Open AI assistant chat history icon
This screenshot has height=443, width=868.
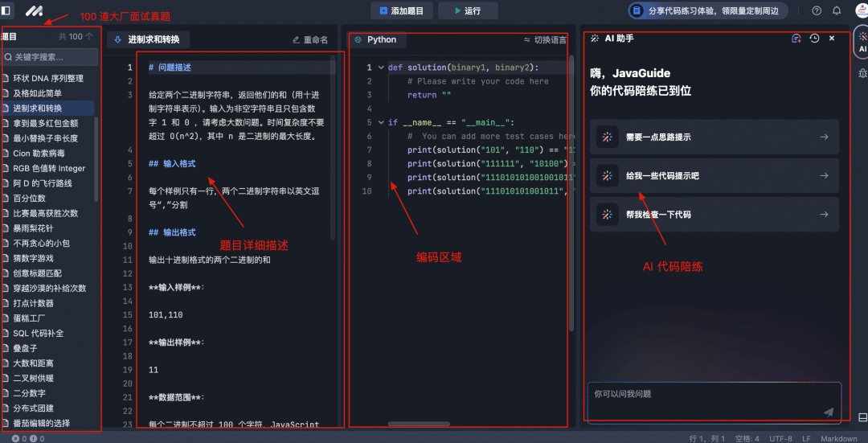[813, 39]
